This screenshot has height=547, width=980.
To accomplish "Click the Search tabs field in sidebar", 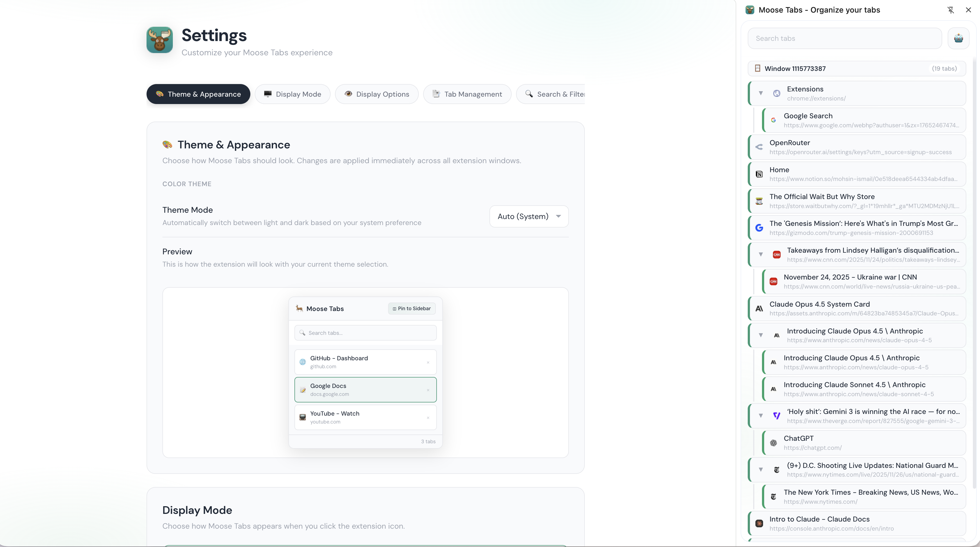I will 844,38.
